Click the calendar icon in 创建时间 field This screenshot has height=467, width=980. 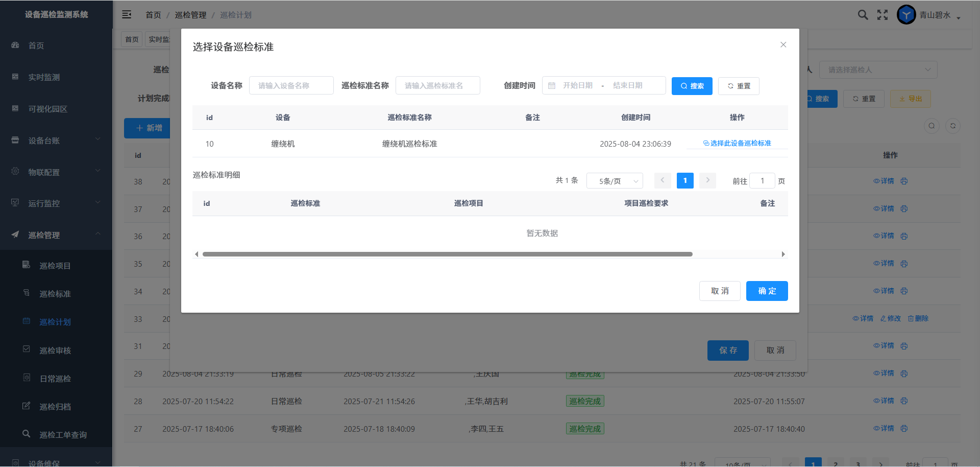pyautogui.click(x=552, y=86)
